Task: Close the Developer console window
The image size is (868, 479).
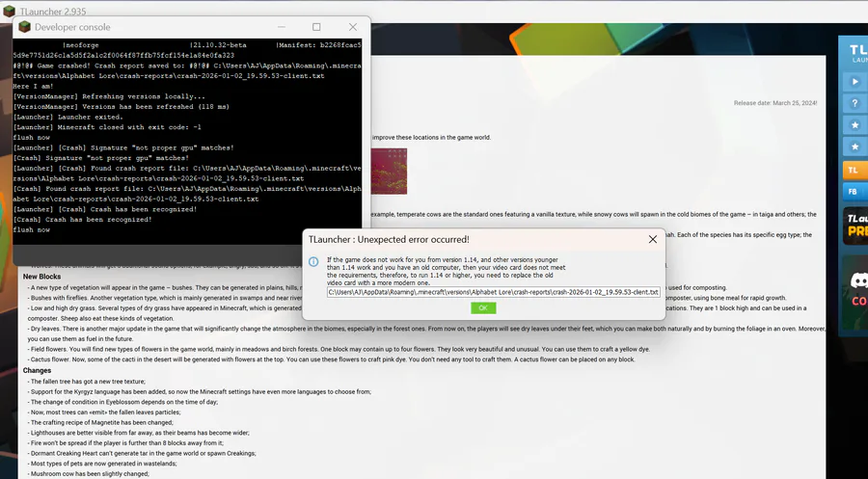Action: 353,27
